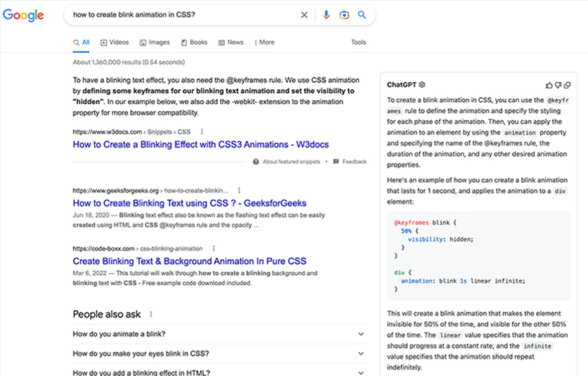Image resolution: width=588 pixels, height=376 pixels.
Task: Open W3docs Blinking Effect CSS3 link
Action: pyautogui.click(x=201, y=144)
